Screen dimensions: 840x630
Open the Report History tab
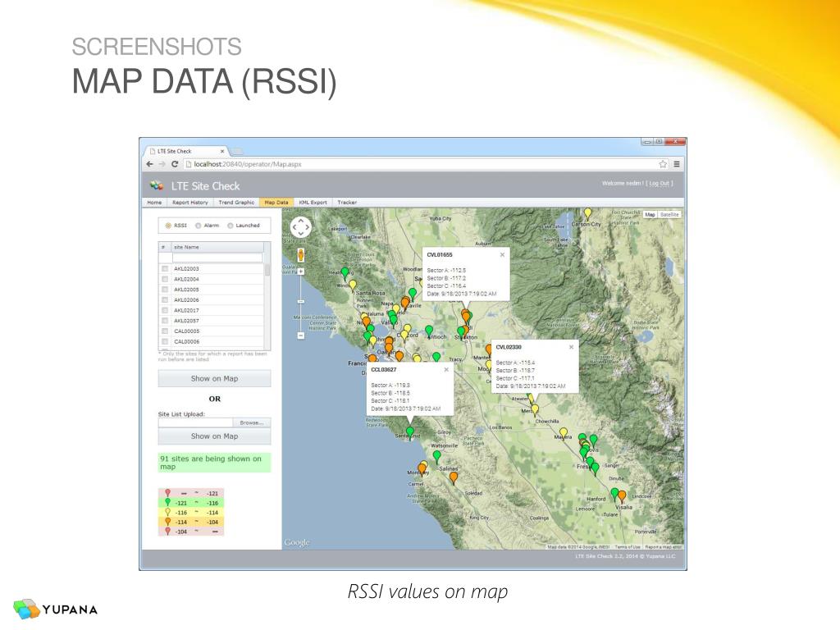point(190,203)
